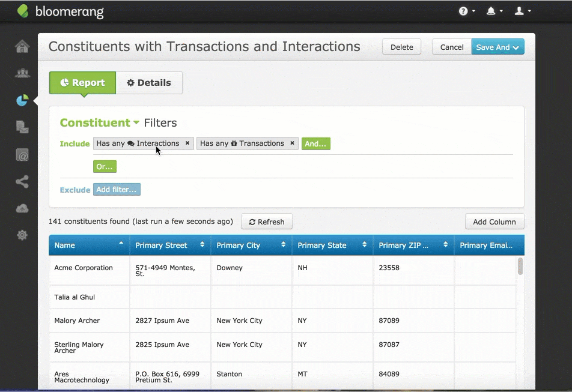Select the Reports pie chart sidebar icon
The image size is (572, 392).
coord(22,100)
